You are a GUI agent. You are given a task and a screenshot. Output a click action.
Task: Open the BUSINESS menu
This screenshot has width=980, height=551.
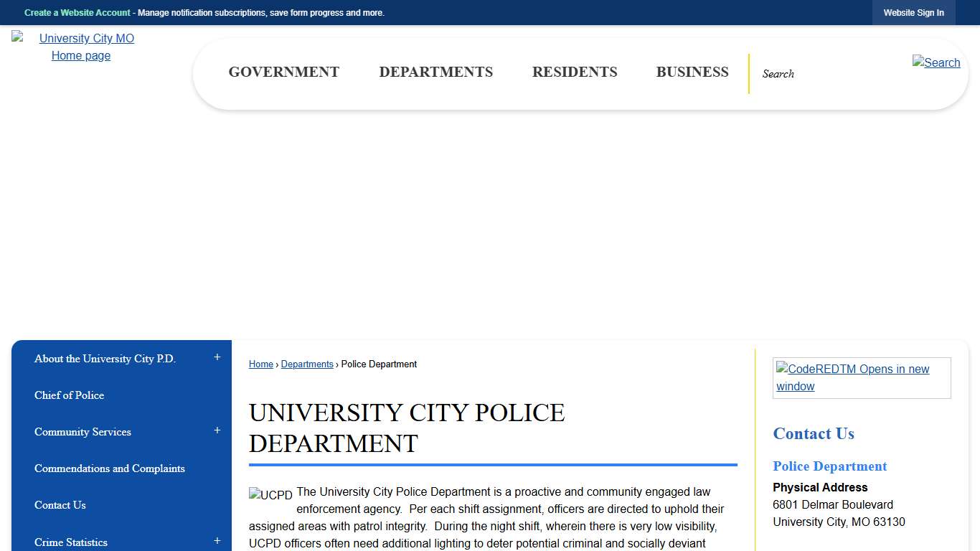click(692, 72)
